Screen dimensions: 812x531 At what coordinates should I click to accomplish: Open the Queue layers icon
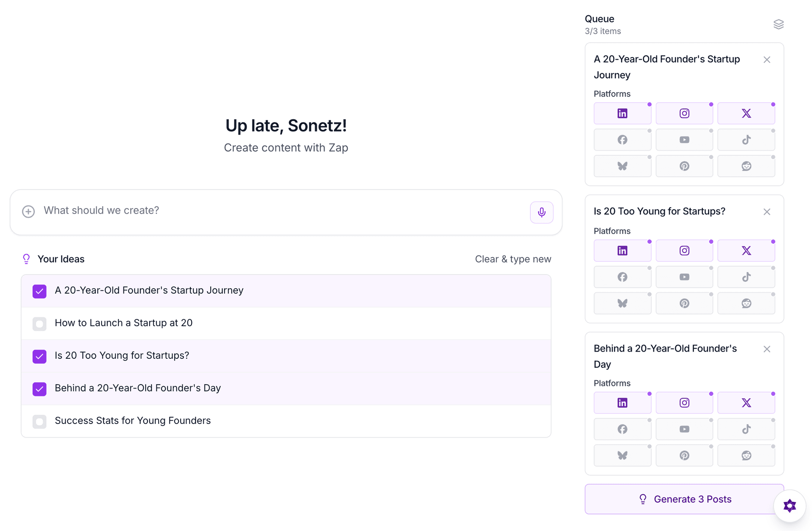click(x=779, y=24)
